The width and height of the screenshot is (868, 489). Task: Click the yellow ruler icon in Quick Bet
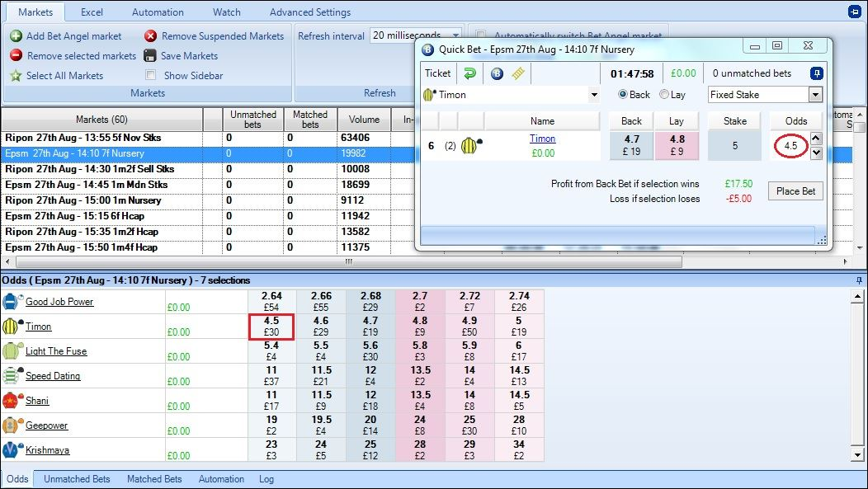click(x=518, y=73)
